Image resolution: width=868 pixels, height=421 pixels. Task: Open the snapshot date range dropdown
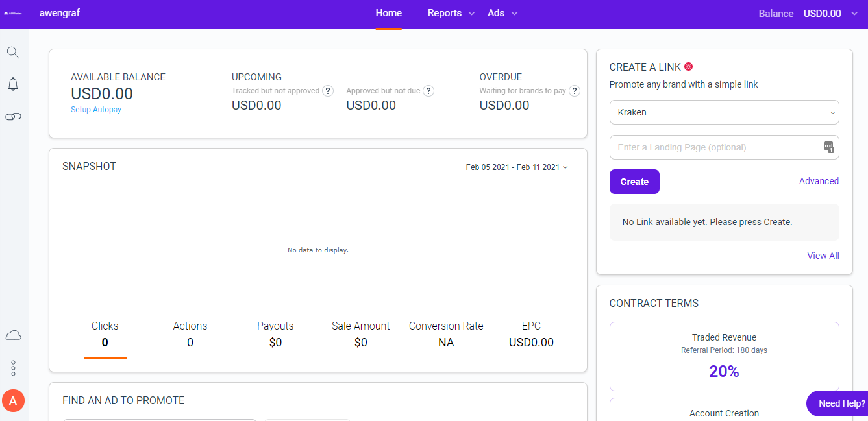(517, 167)
